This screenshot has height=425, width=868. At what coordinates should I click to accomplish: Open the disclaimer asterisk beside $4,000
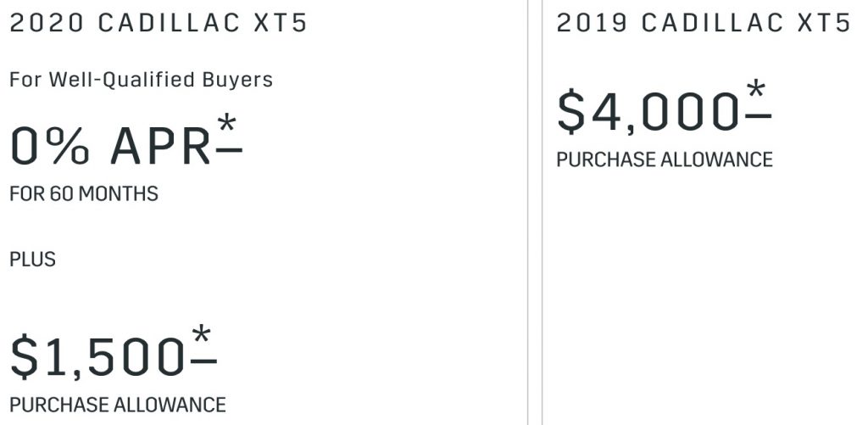755,89
